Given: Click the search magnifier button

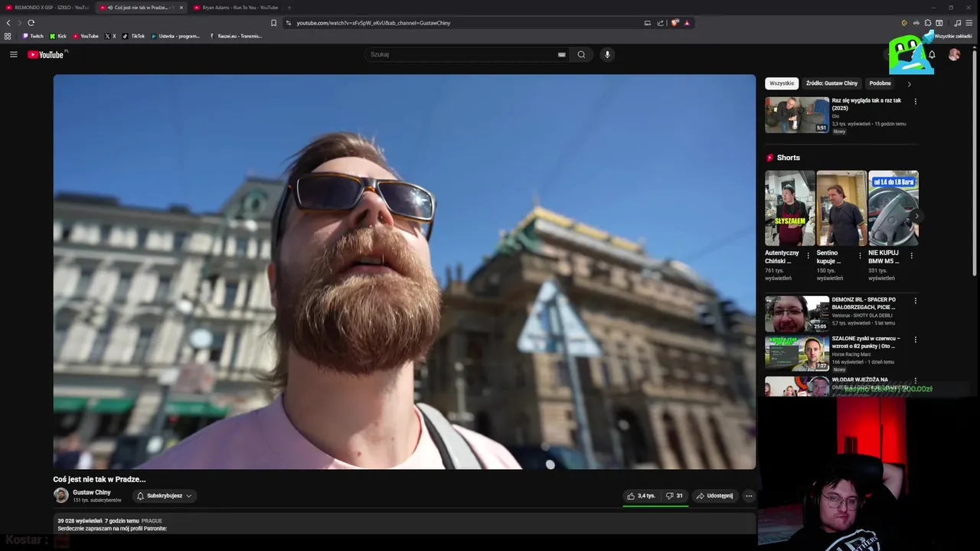Looking at the screenshot, I should [x=581, y=54].
